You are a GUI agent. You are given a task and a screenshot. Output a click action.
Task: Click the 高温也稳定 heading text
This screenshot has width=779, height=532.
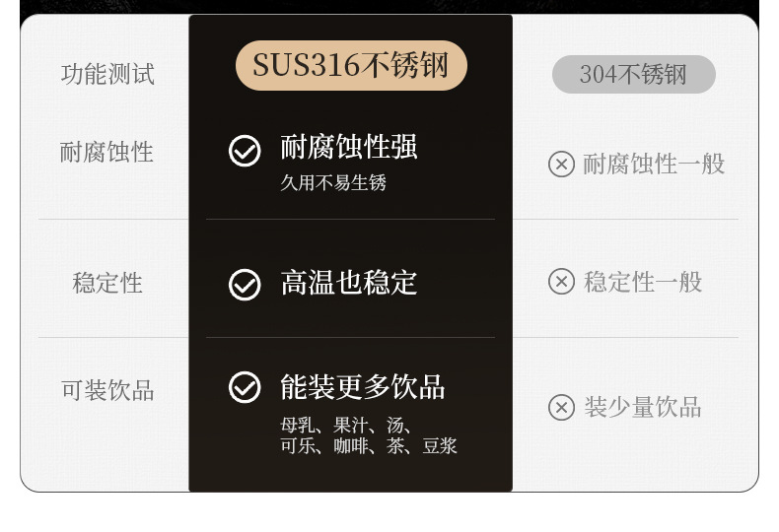click(x=349, y=283)
